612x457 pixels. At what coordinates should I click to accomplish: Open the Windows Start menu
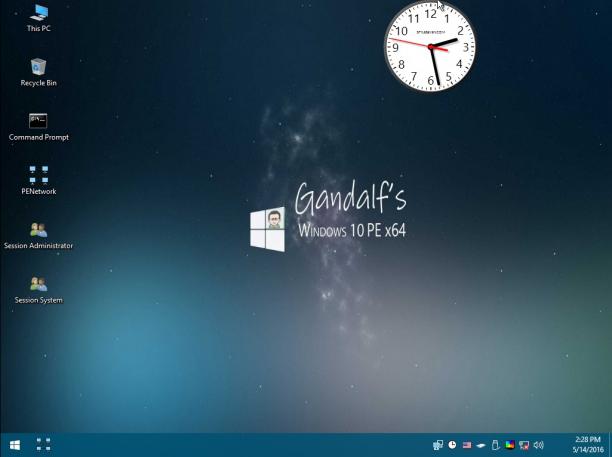pos(15,445)
